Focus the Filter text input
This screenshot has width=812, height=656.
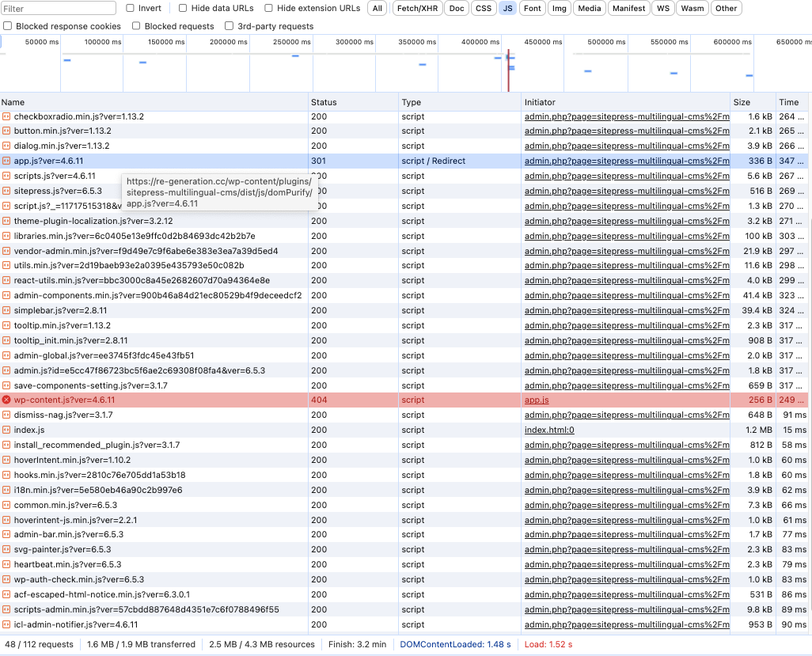click(58, 8)
